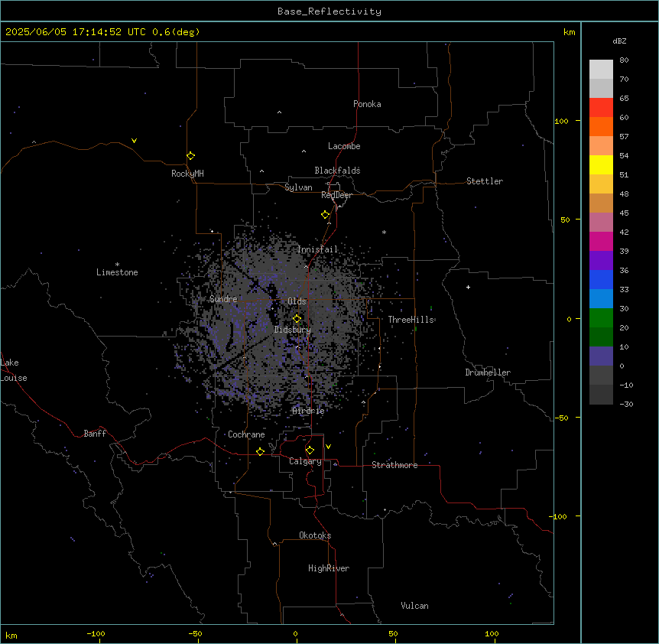Select the Drumheller city label
The height and width of the screenshot is (644, 659).
[x=488, y=372]
